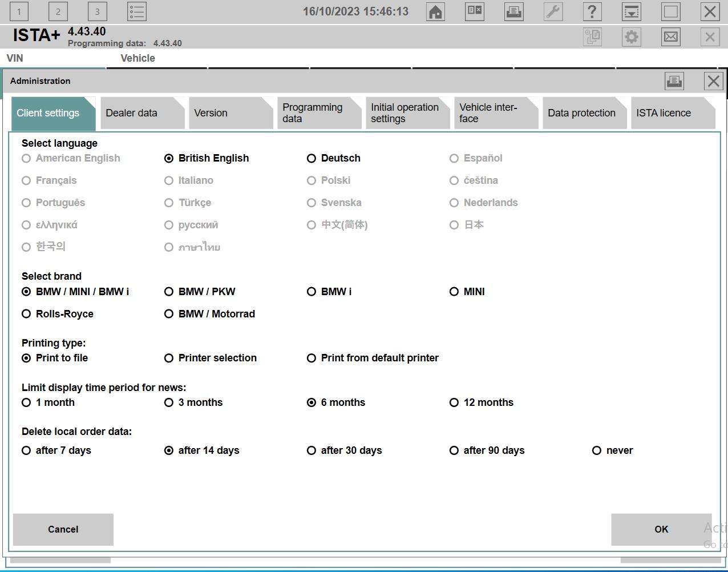Click the maximize window square icon

point(671,11)
